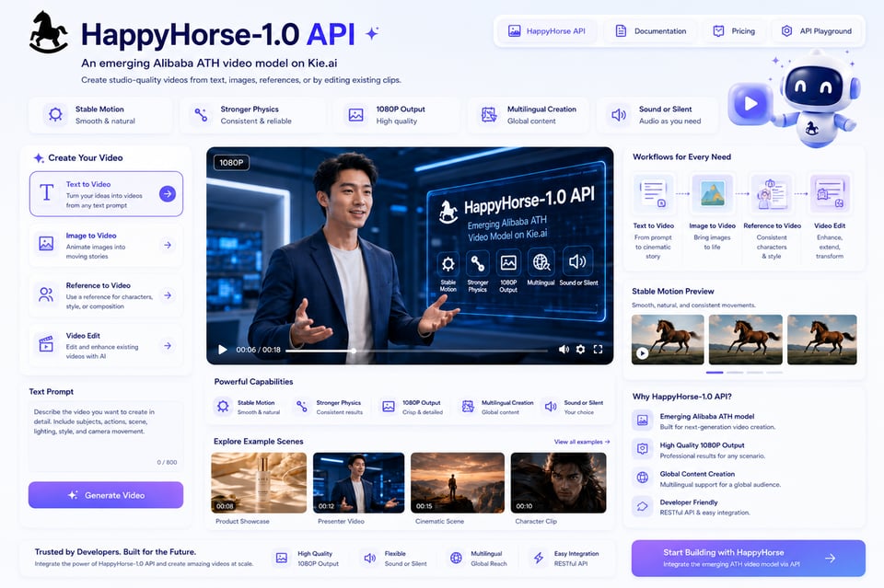Click the arrow next to Reference to Video
This screenshot has width=884, height=588.
(x=168, y=295)
